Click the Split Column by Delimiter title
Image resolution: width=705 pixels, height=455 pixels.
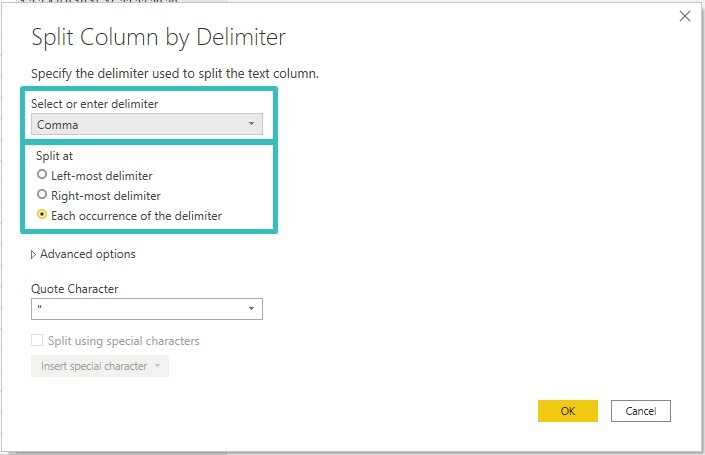click(158, 38)
